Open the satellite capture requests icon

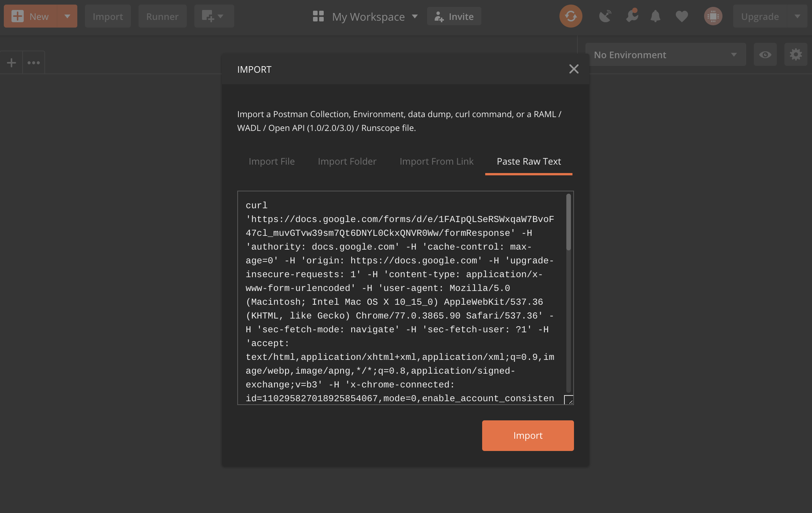605,16
